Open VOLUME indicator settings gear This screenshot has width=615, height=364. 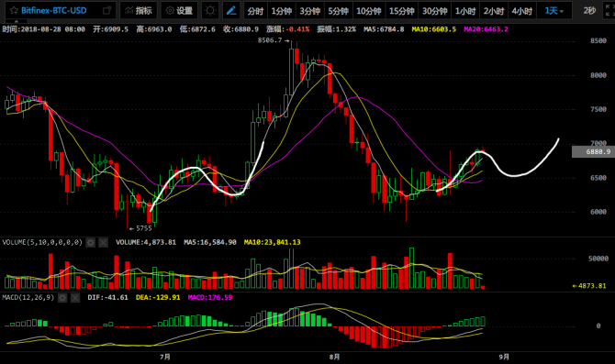pos(90,243)
